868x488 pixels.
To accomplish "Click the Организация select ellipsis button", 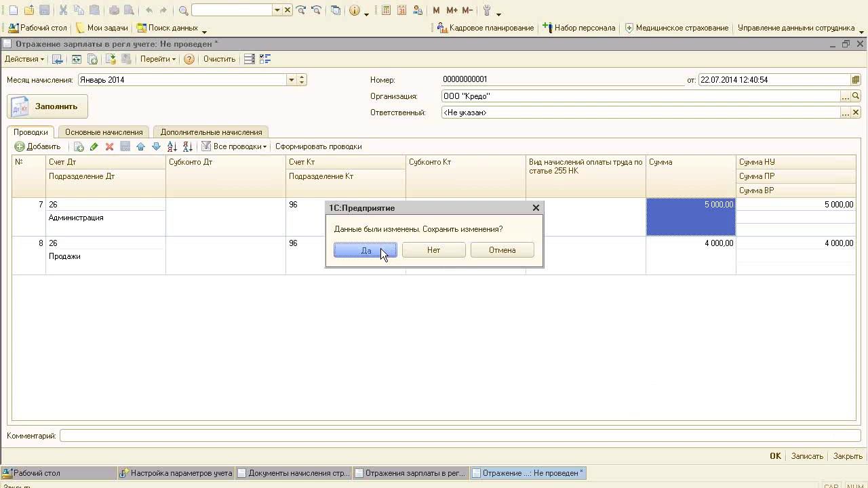I will tap(845, 96).
